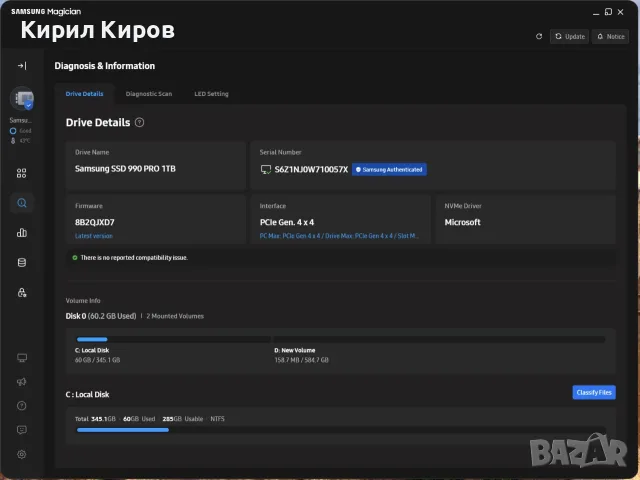Click the C: Local Disk total usage progress bar

pos(341,430)
